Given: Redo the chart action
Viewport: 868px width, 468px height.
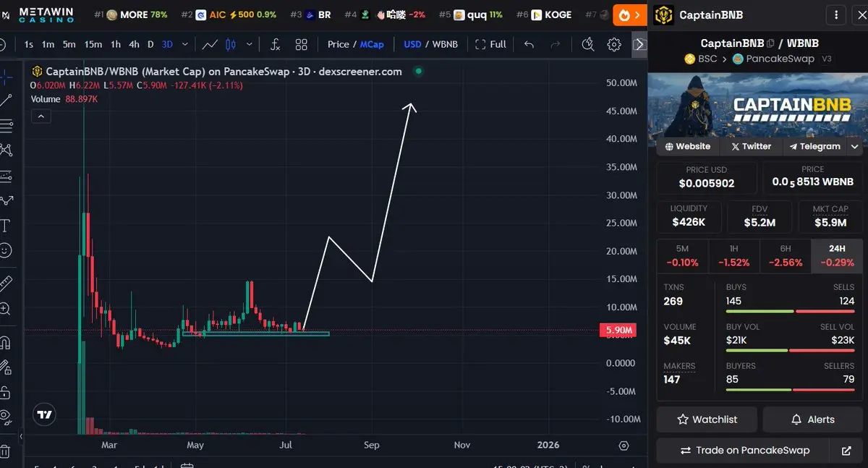Looking at the screenshot, I should pos(556,44).
